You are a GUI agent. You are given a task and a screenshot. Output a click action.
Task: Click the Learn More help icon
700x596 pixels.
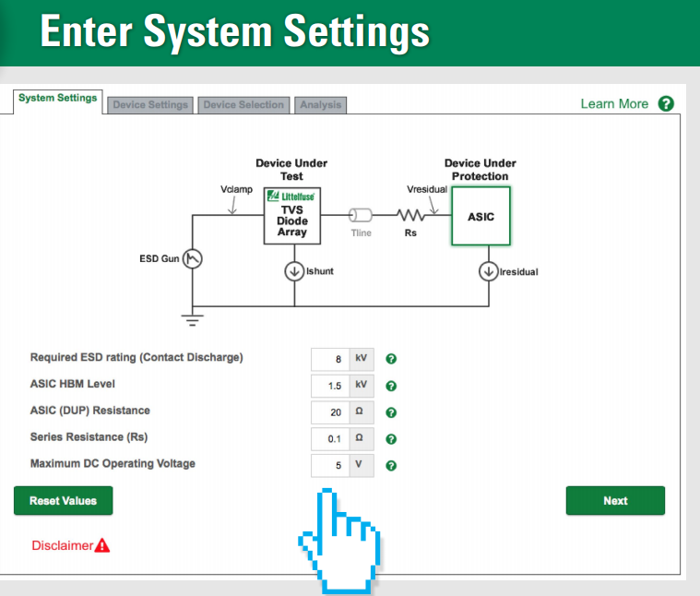[666, 104]
